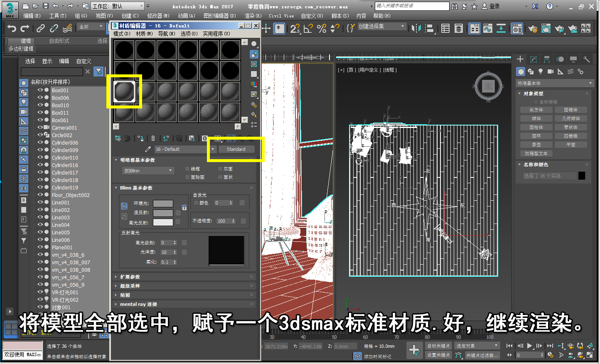
Task: Open the Rendered Frame Window icon
Action: (546, 29)
